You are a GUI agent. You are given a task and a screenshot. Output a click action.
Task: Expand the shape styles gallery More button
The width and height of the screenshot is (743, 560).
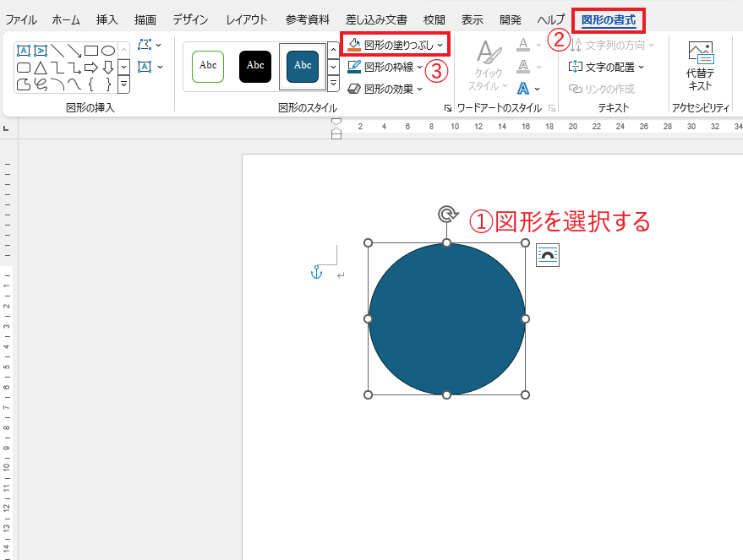pyautogui.click(x=333, y=84)
